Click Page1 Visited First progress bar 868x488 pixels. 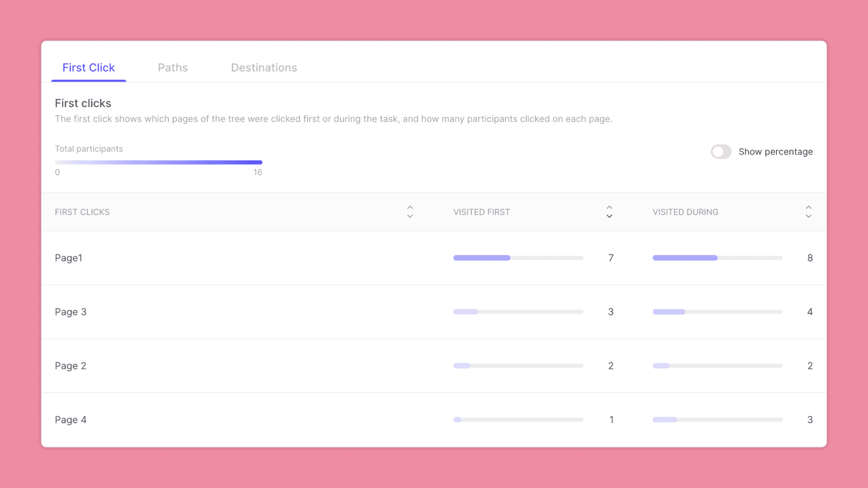(518, 258)
